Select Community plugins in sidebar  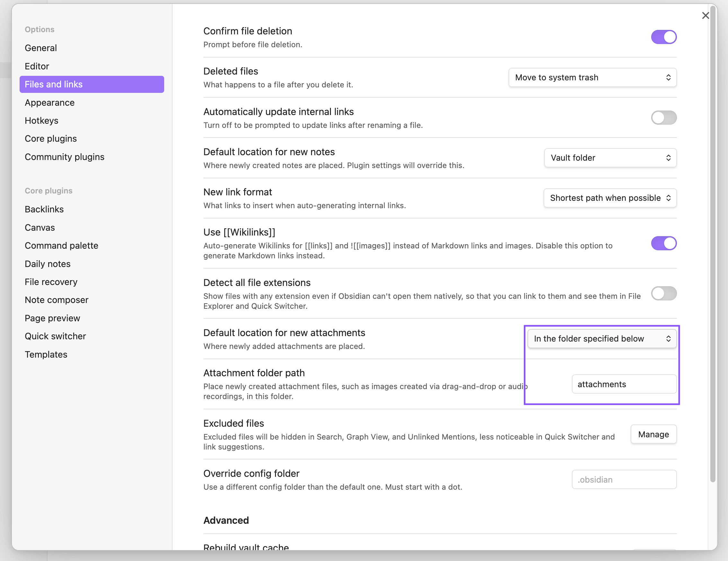tap(65, 157)
